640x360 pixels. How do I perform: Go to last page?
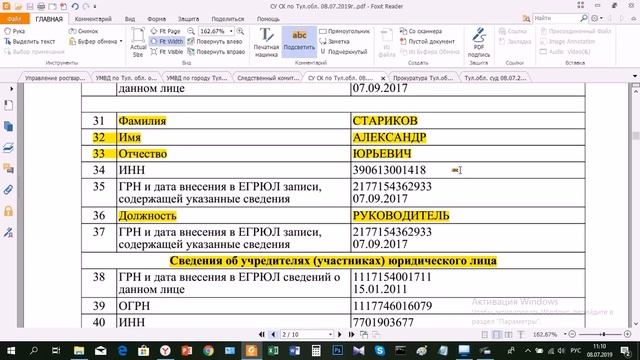pyautogui.click(x=351, y=334)
